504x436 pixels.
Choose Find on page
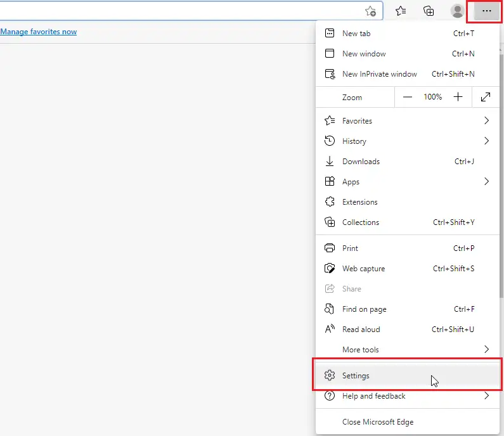tap(407, 309)
